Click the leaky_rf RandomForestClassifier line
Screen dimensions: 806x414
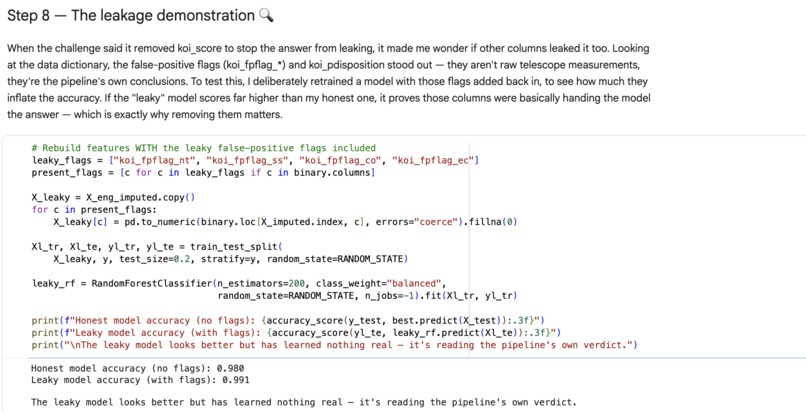(240, 283)
